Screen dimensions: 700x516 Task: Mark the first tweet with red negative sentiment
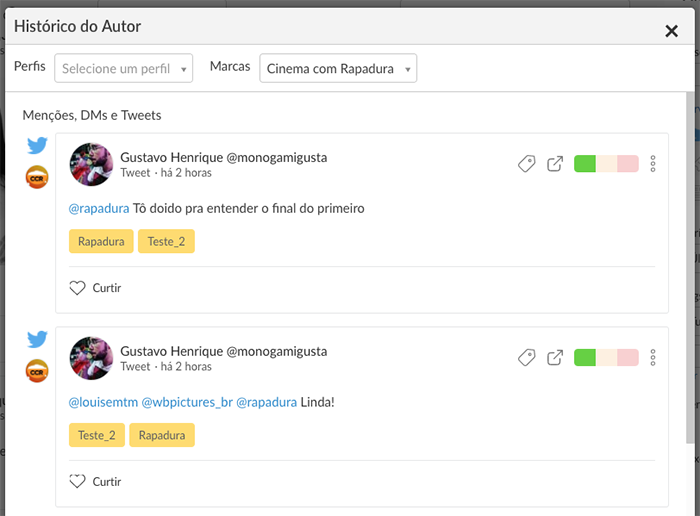(628, 164)
